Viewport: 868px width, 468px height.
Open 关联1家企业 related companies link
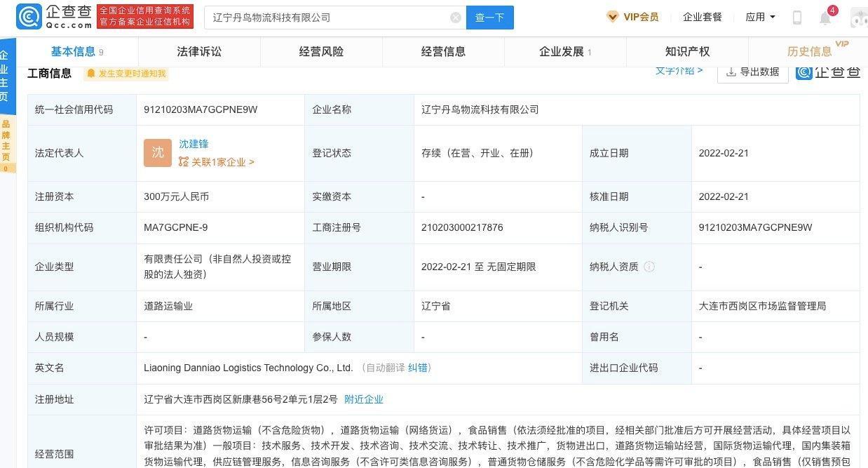pos(217,162)
